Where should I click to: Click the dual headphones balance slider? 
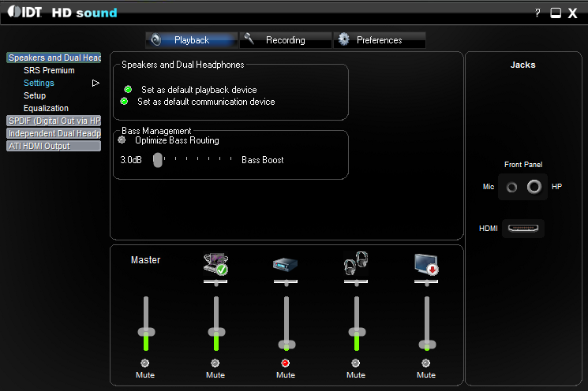[x=356, y=282]
